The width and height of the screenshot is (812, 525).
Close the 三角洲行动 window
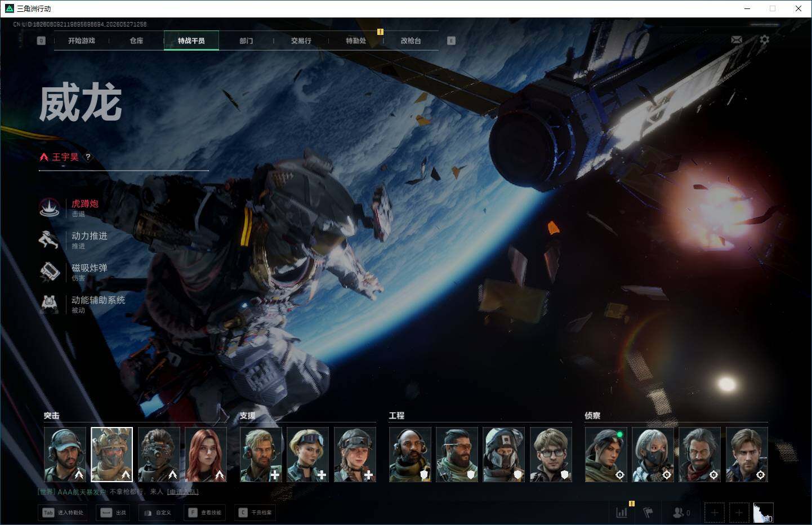click(x=798, y=8)
